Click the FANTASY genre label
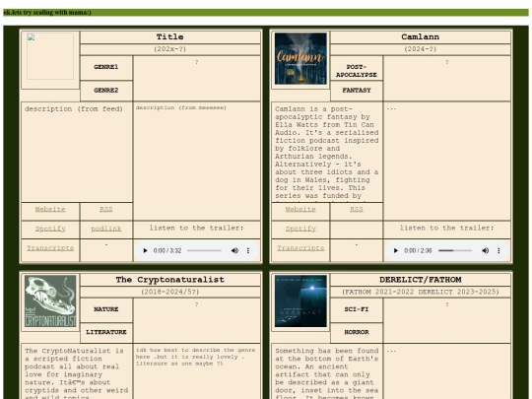Viewport: 532px width, 399px height. [357, 91]
